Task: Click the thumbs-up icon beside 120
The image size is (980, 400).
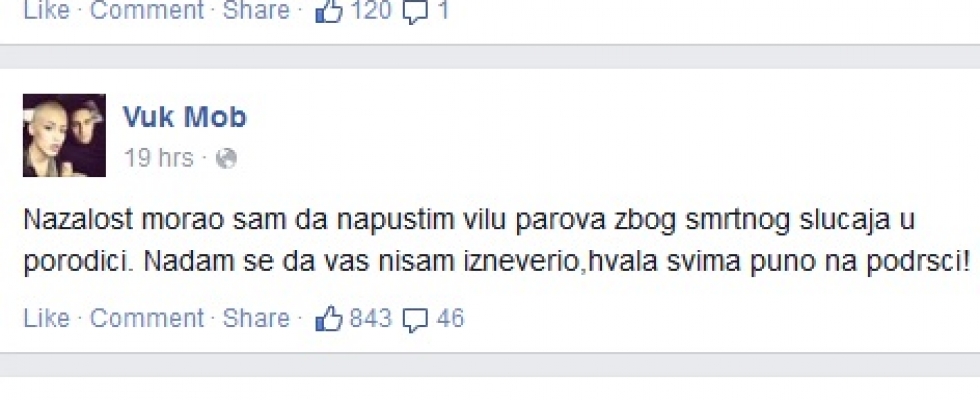Action: click(329, 11)
